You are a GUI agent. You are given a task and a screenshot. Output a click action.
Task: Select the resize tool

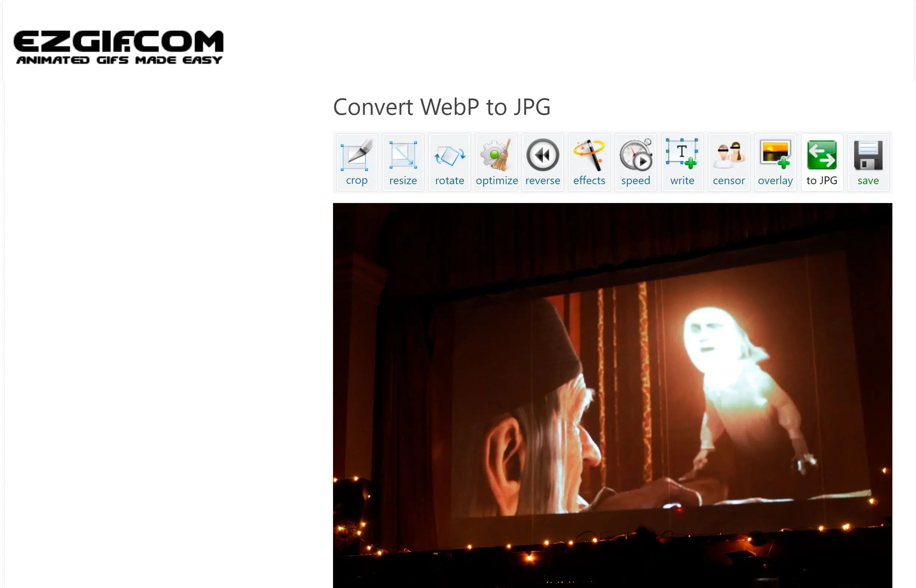[403, 162]
